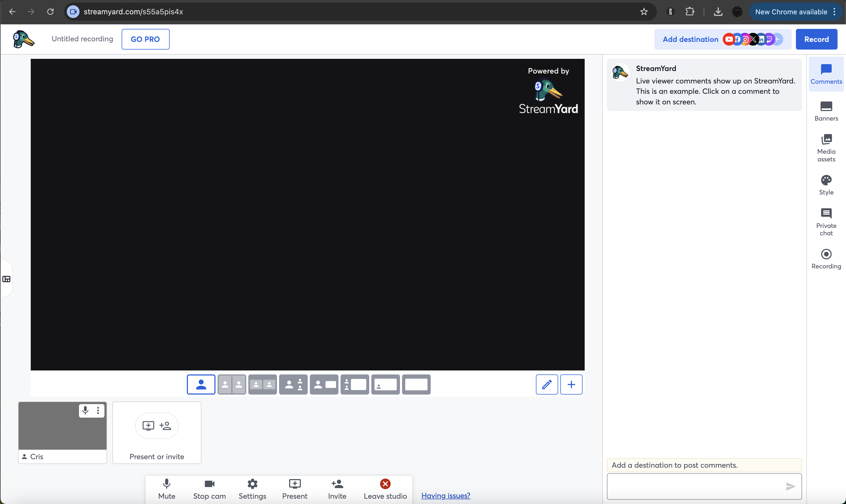This screenshot has width=846, height=504.
Task: Click the StreamYard duck logo top-left
Action: (x=23, y=39)
